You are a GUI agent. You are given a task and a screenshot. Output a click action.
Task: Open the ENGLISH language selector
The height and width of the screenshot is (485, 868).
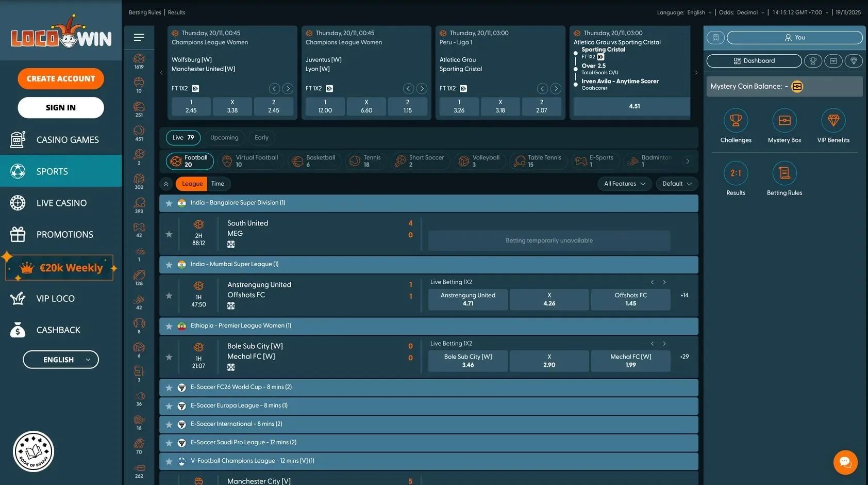pos(61,360)
